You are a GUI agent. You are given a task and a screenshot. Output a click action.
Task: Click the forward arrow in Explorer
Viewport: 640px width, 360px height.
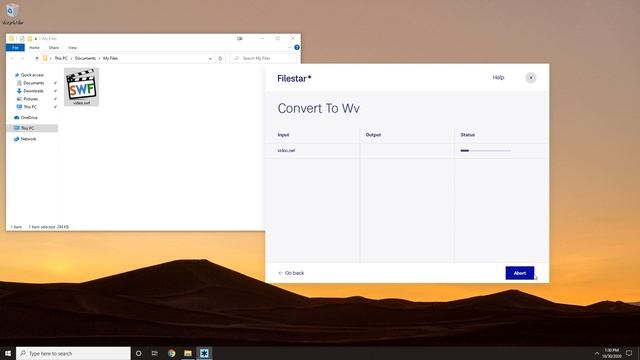click(x=22, y=59)
